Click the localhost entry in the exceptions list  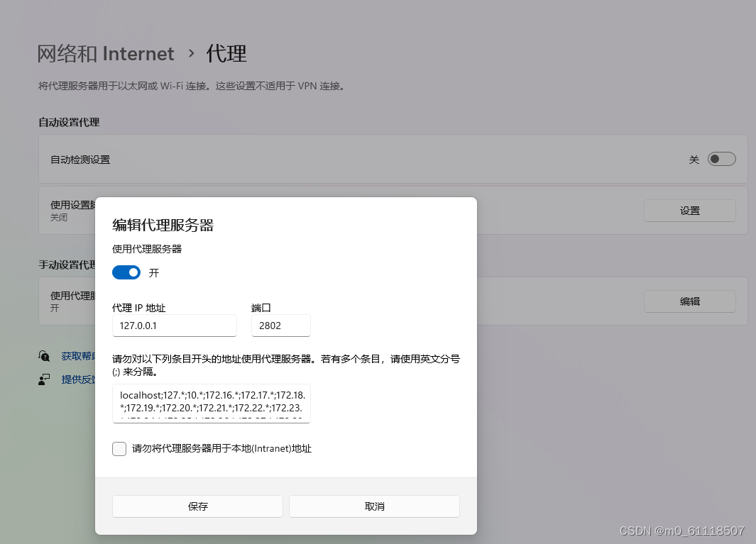135,396
